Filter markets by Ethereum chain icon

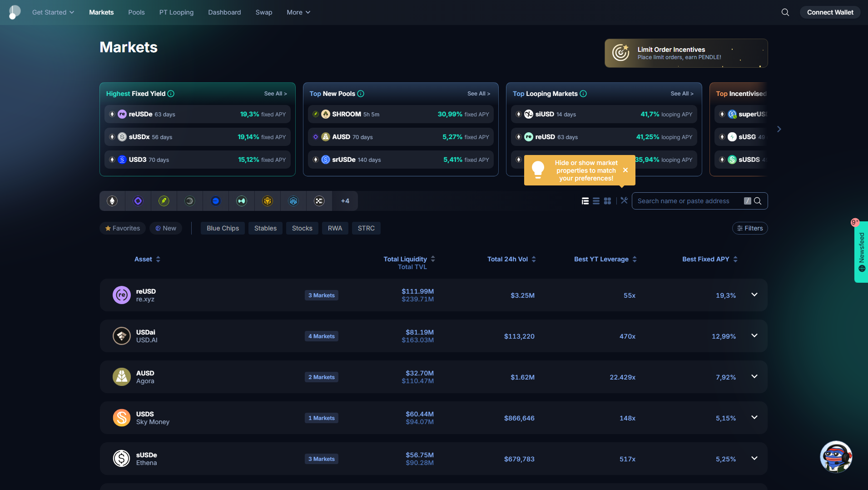pyautogui.click(x=112, y=201)
